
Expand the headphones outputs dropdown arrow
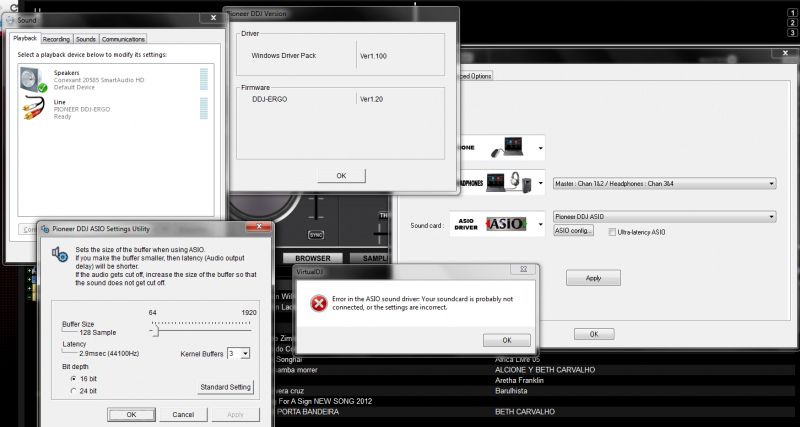point(540,183)
